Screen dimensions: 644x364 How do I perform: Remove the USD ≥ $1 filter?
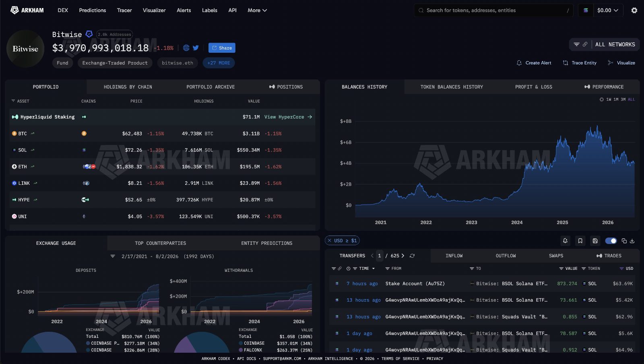point(329,241)
